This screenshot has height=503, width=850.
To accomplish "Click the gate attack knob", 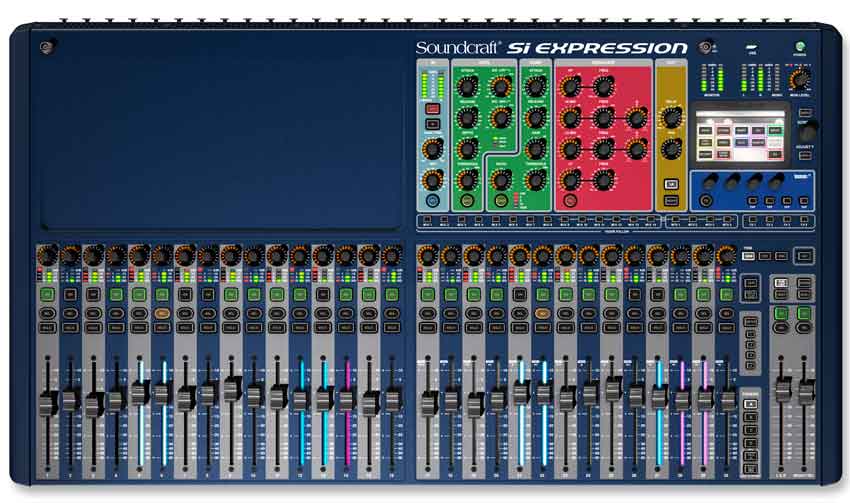I will point(467,86).
